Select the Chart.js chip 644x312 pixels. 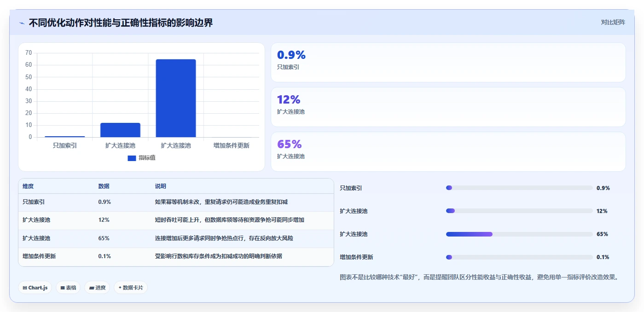pyautogui.click(x=35, y=288)
